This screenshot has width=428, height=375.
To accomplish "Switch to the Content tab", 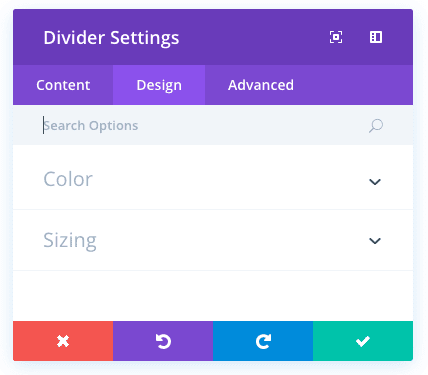I will [63, 85].
